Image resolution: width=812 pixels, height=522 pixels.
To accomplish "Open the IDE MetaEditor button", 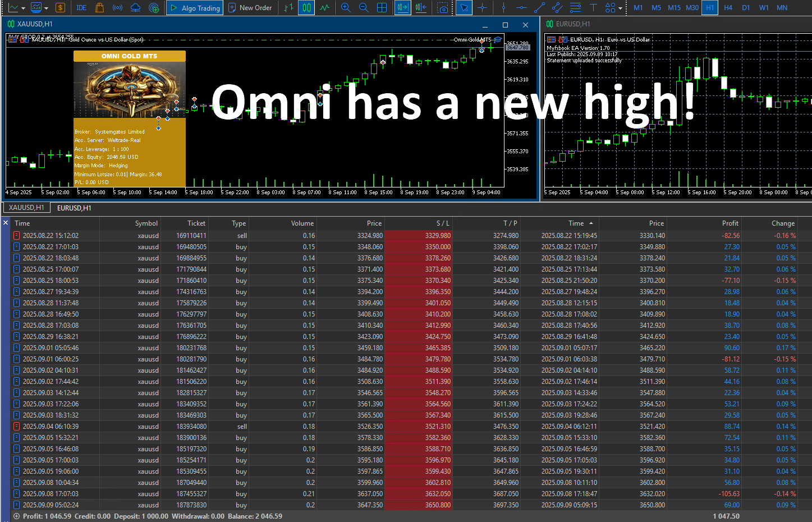I will pyautogui.click(x=81, y=8).
